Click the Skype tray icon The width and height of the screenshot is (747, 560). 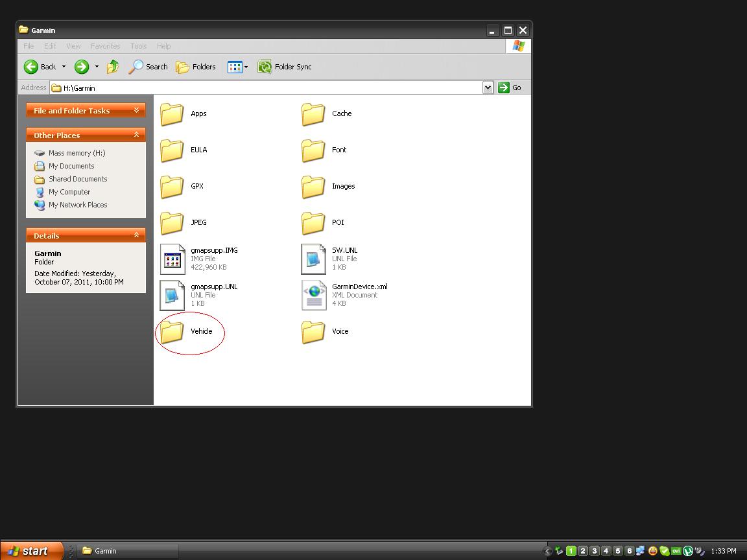[664, 551]
